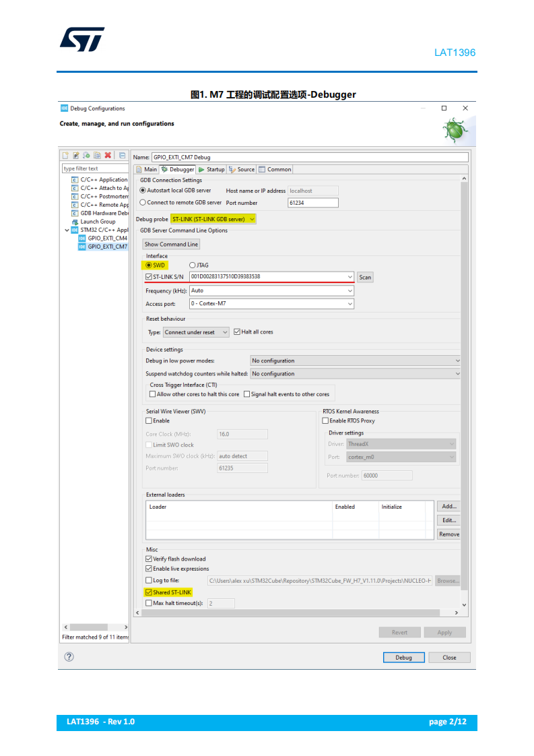Image resolution: width=534 pixels, height=756 pixels.
Task: Toggle the Shared ST-LINK checkbox
Action: tap(148, 592)
